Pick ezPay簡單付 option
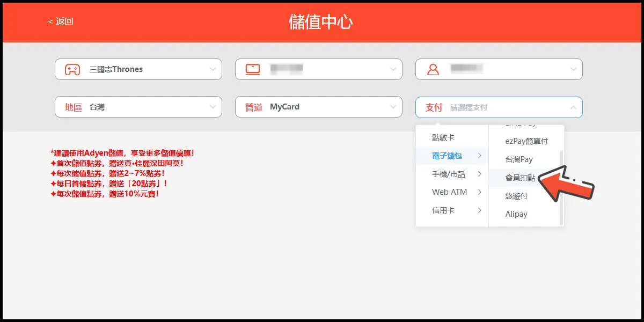The image size is (644, 322). point(526,141)
